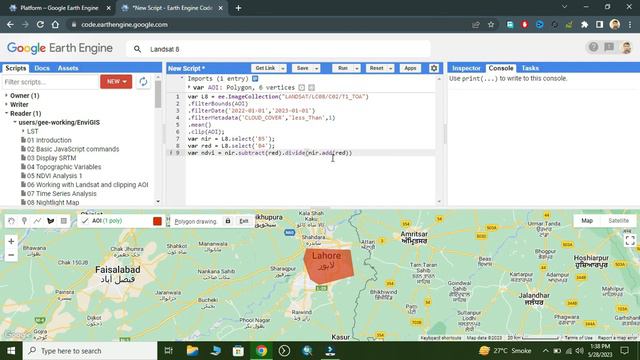Expand the Writer folder
640x360 pixels.
(x=6, y=104)
